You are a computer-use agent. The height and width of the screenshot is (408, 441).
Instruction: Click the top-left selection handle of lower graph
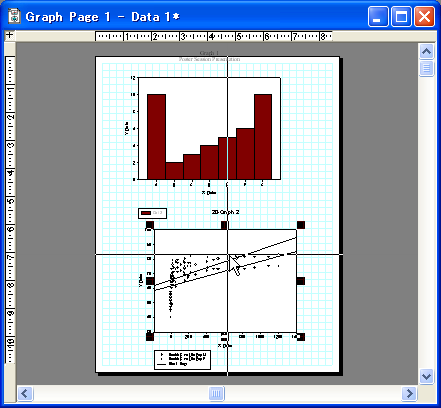coord(150,225)
